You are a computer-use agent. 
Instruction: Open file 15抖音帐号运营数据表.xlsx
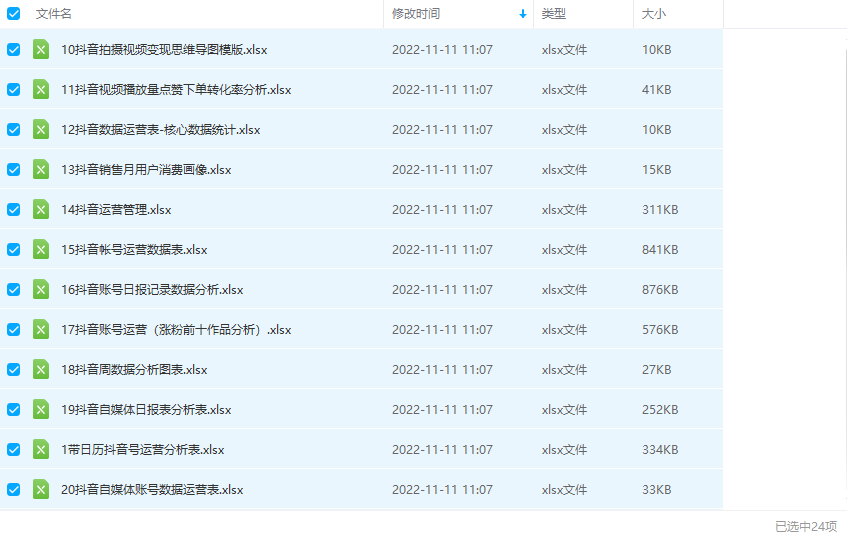134,250
